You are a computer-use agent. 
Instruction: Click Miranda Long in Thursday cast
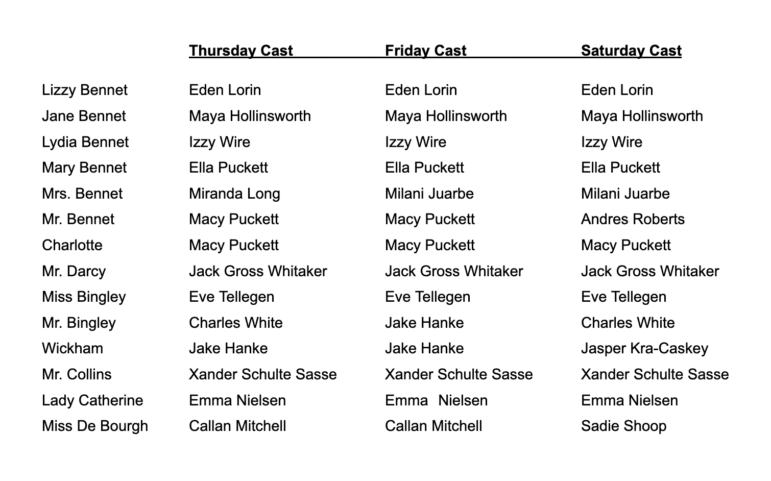tap(234, 194)
